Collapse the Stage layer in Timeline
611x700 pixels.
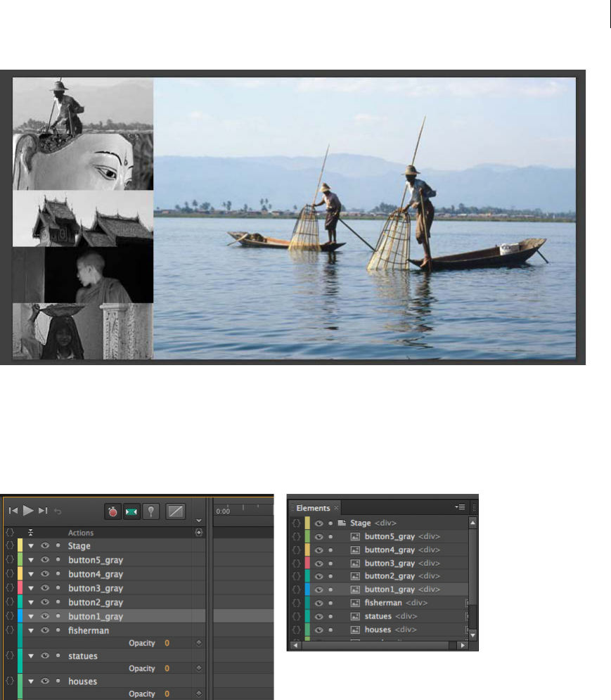(x=31, y=546)
